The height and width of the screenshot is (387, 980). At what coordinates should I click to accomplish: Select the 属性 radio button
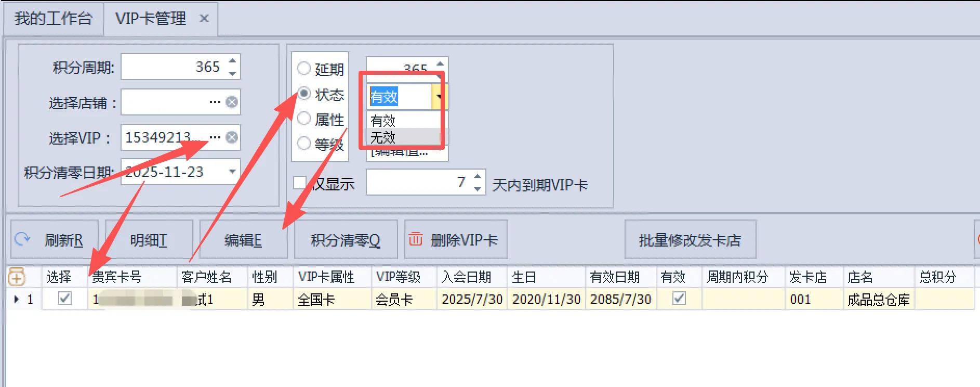coord(304,119)
